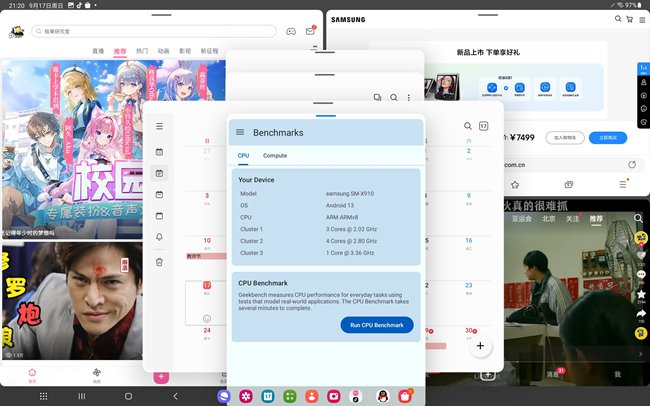The height and width of the screenshot is (406, 650).
Task: Favorite the Douyin video with the star icon
Action: pyautogui.click(x=641, y=294)
